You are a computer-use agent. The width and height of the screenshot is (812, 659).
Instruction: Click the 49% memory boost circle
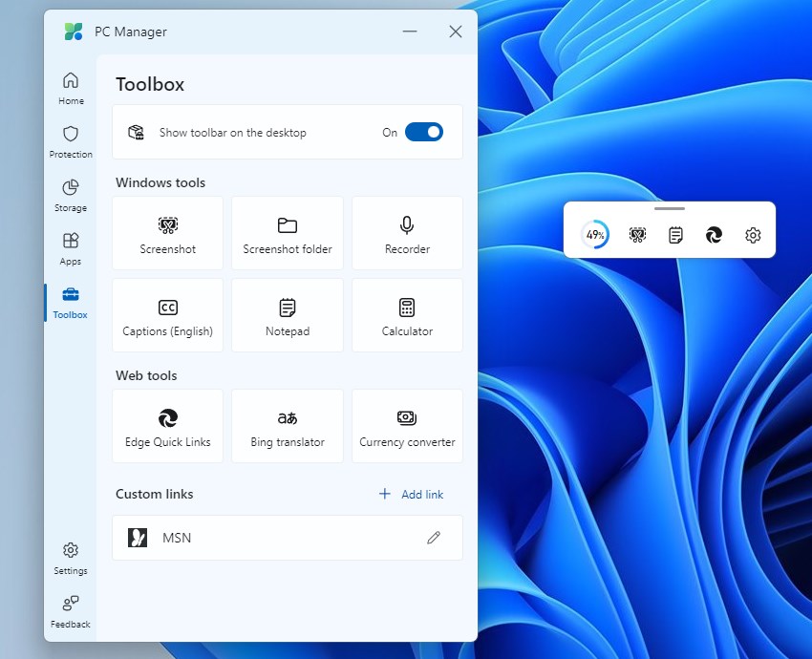[x=594, y=233]
